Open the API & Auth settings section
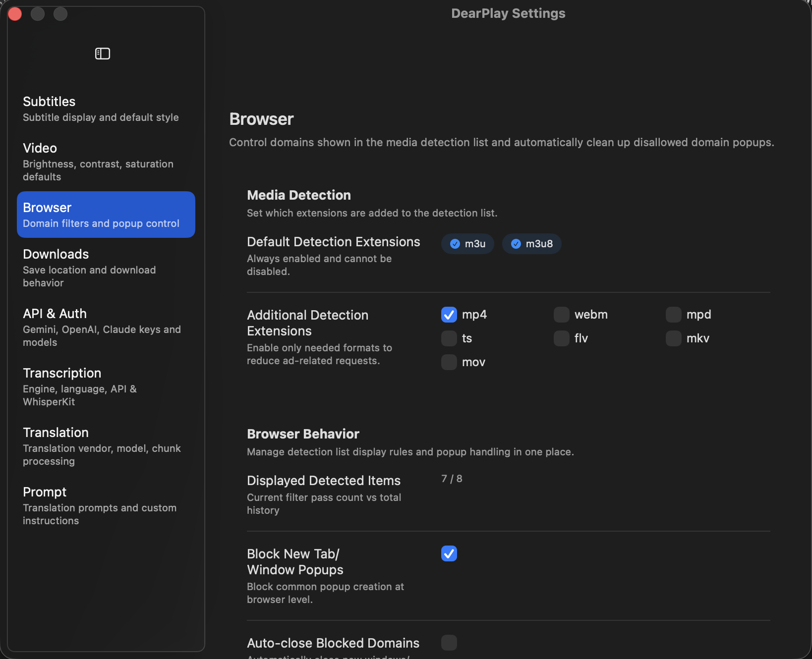Viewport: 812px width, 659px height. pyautogui.click(x=106, y=327)
